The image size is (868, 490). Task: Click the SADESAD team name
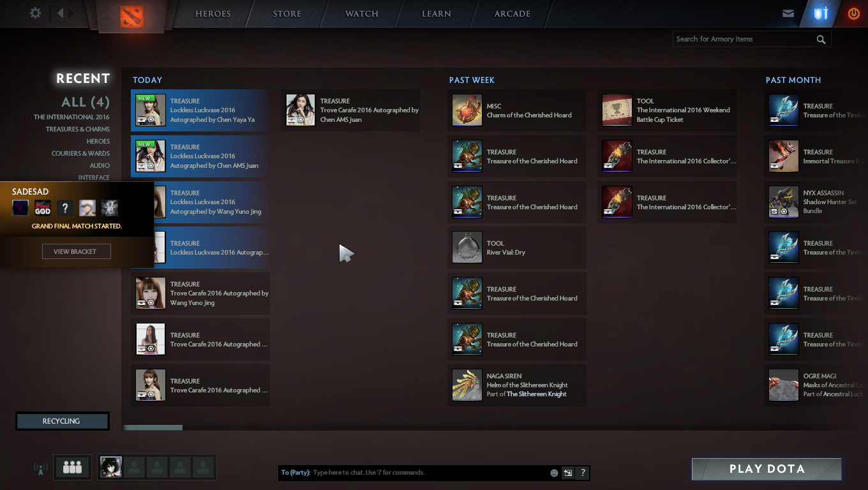[30, 192]
